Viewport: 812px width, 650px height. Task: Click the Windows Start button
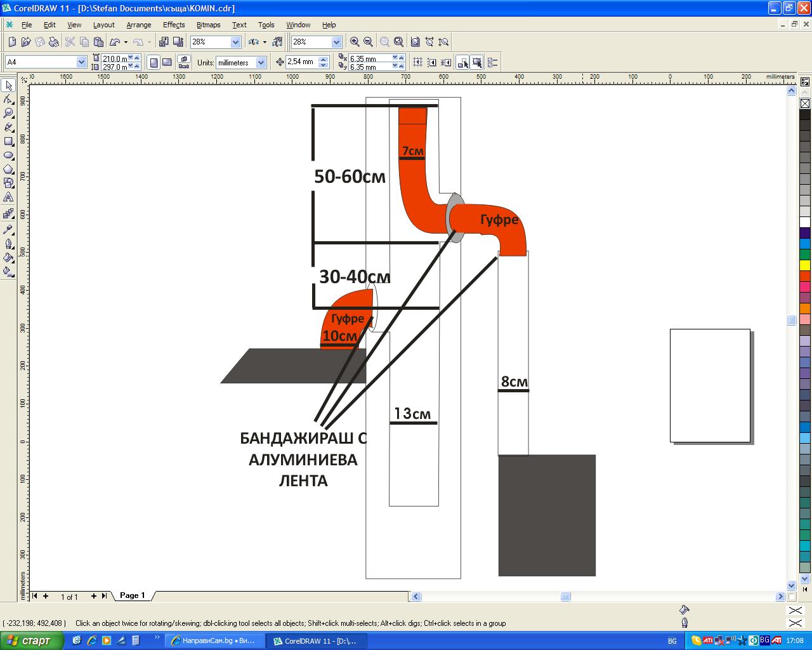(x=32, y=640)
